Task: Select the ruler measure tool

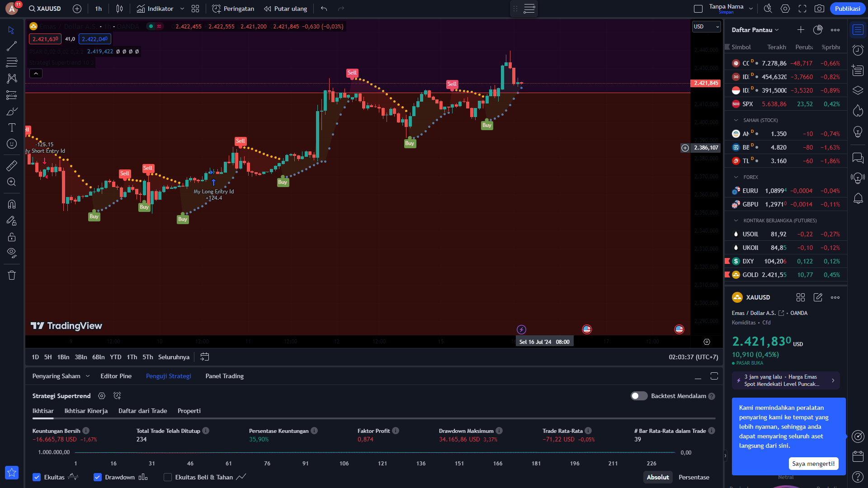Action: tap(12, 166)
